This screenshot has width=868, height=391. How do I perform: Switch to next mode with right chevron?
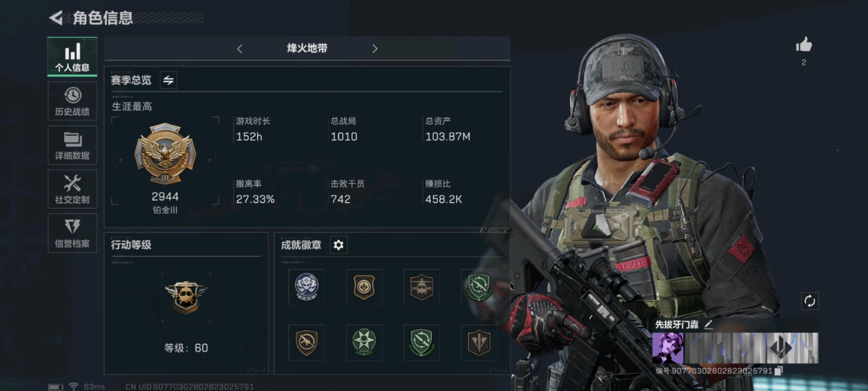click(375, 49)
